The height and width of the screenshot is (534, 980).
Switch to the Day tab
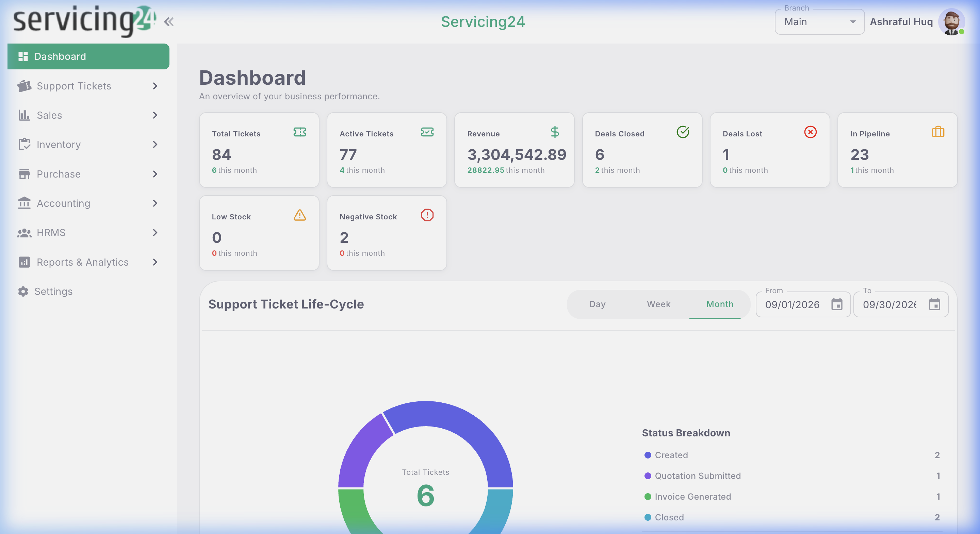point(597,304)
